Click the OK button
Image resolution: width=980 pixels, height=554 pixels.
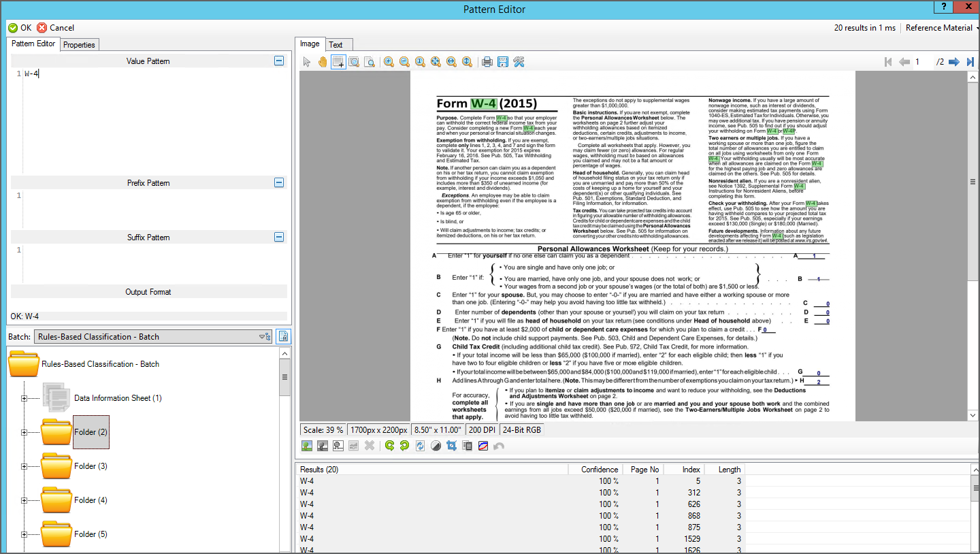tap(20, 28)
